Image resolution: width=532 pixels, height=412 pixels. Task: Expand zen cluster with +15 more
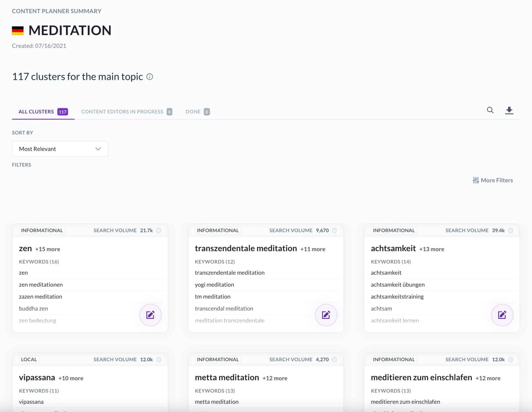[48, 249]
